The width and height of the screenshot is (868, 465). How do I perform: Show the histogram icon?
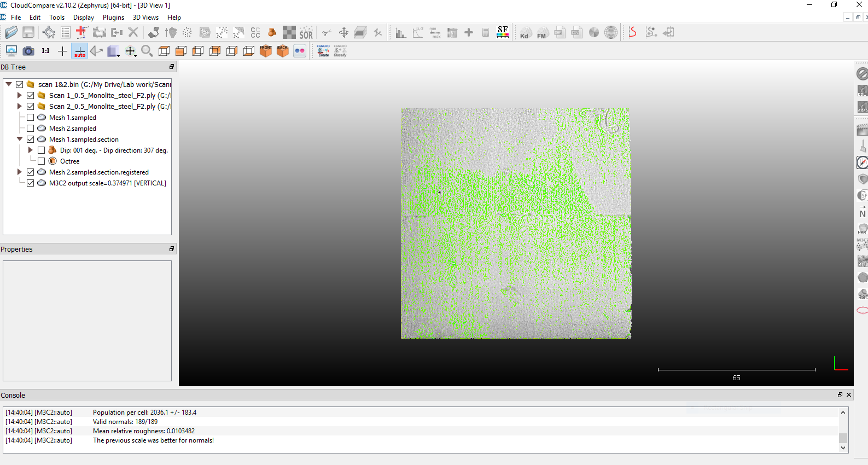[400, 33]
